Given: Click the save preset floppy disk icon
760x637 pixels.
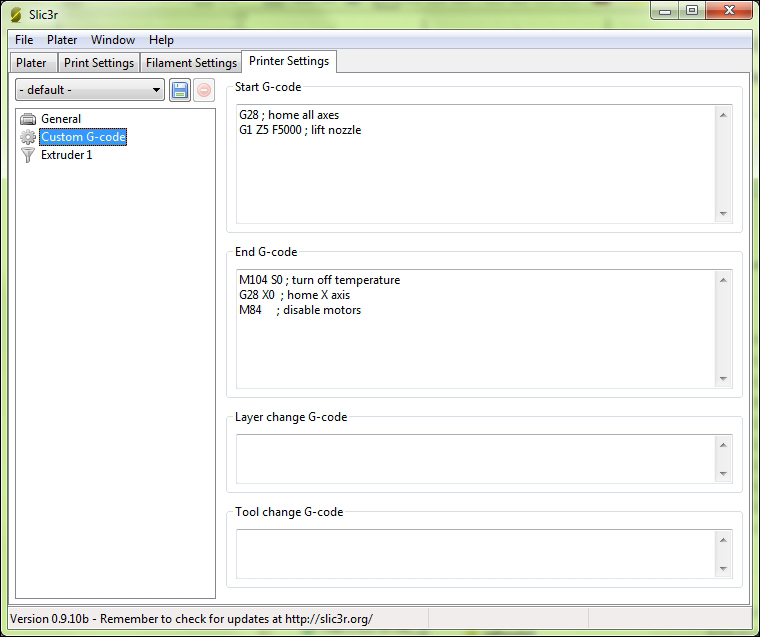Looking at the screenshot, I should click(180, 90).
